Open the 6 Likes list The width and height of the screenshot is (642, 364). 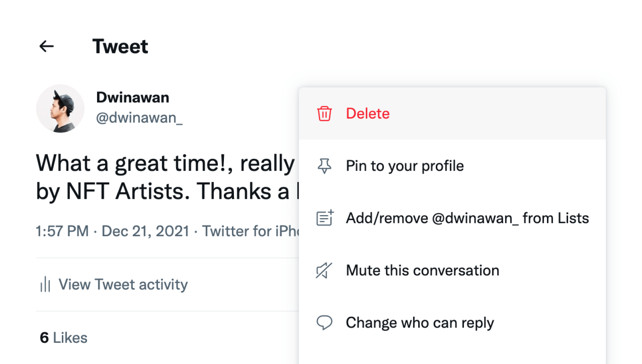coord(64,338)
